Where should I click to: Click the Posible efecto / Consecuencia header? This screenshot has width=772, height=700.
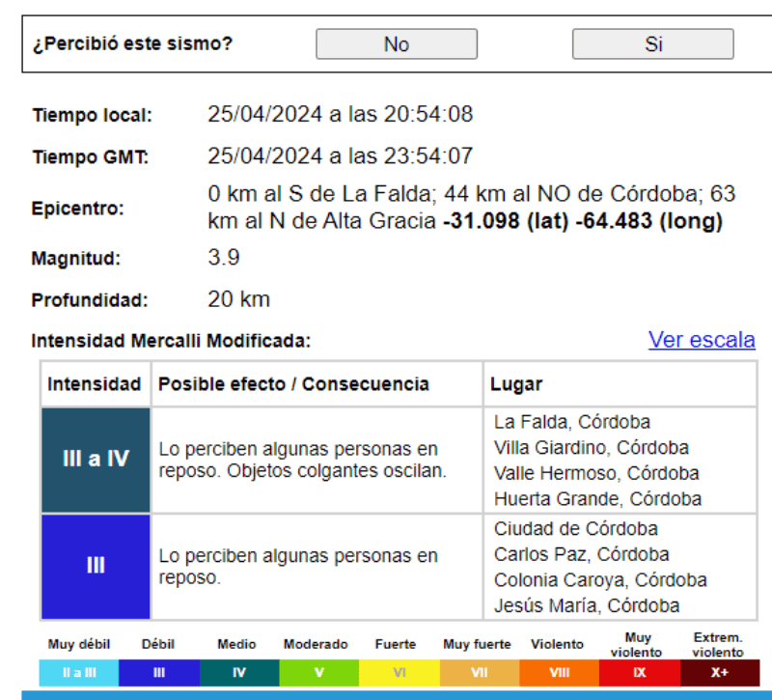(293, 384)
